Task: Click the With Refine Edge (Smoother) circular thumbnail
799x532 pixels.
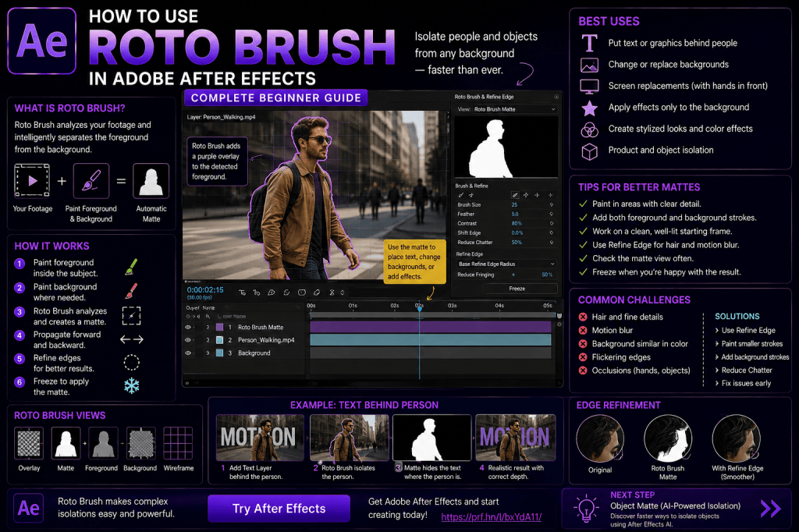Action: point(737,438)
